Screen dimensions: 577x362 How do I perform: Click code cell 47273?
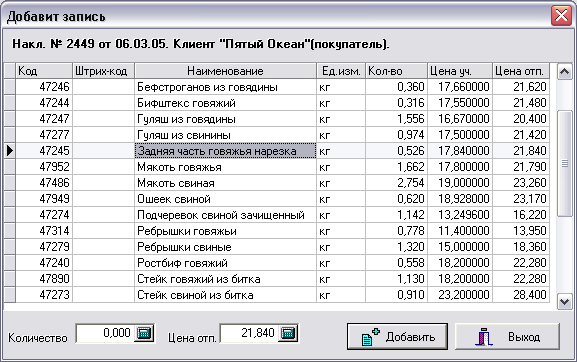44,295
